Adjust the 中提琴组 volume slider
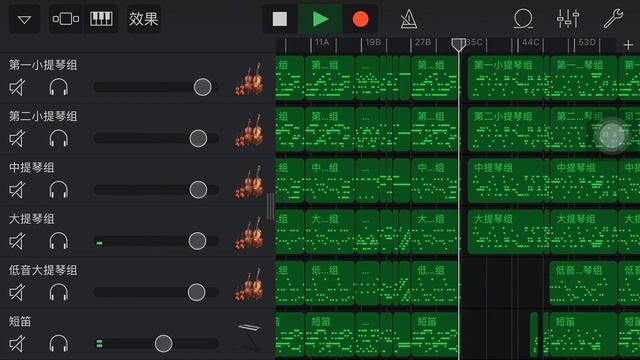This screenshot has width=640, height=360. [198, 190]
